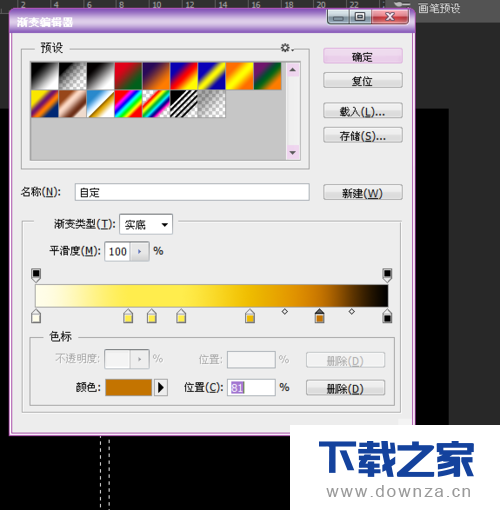Select the golden orange color stop
The image size is (500, 510).
point(250,316)
